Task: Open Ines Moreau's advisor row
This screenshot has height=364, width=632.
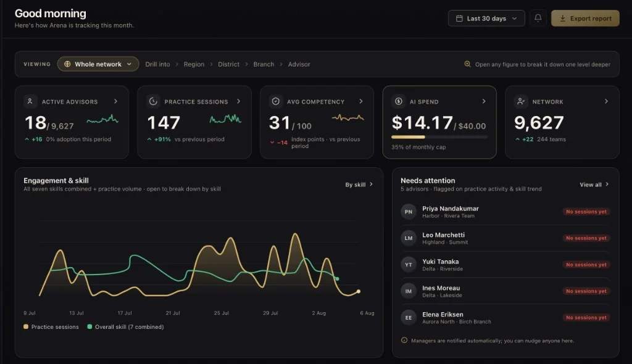Action: tap(505, 291)
